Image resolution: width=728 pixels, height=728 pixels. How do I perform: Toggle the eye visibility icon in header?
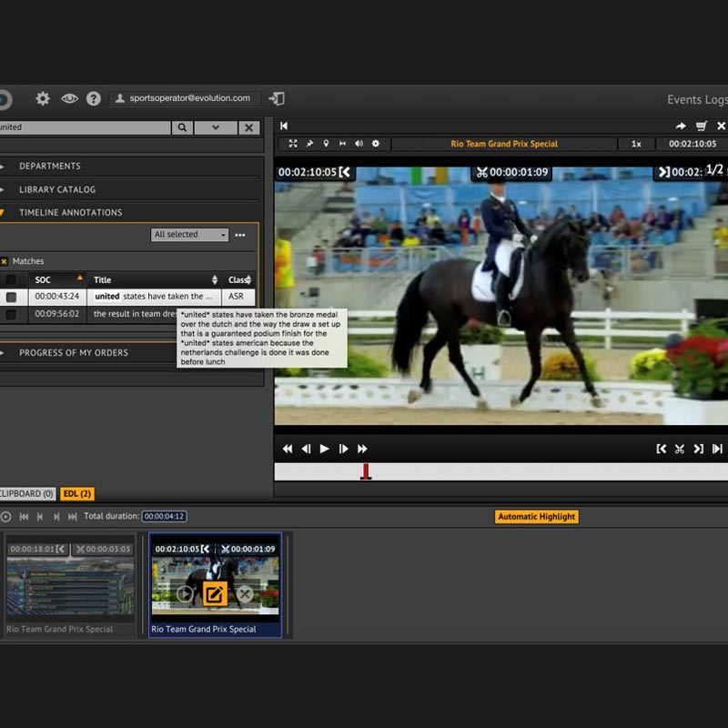[x=69, y=98]
